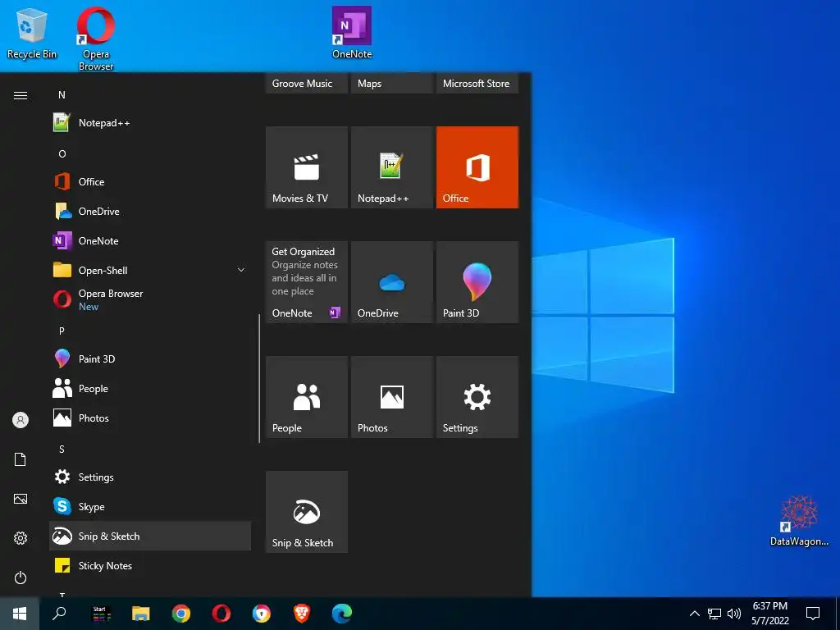The image size is (840, 630).
Task: Open the Action Center notifications icon
Action: (x=813, y=614)
